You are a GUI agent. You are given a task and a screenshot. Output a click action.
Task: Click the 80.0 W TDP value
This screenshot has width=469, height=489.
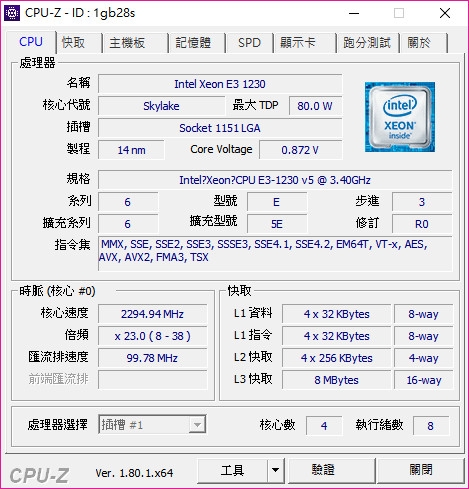pyautogui.click(x=315, y=106)
